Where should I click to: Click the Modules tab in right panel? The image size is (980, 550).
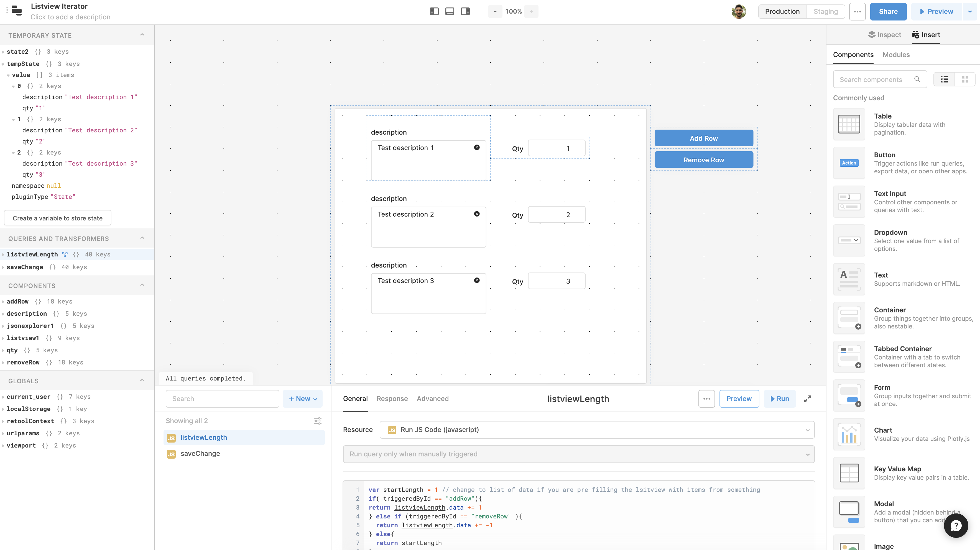pos(895,55)
